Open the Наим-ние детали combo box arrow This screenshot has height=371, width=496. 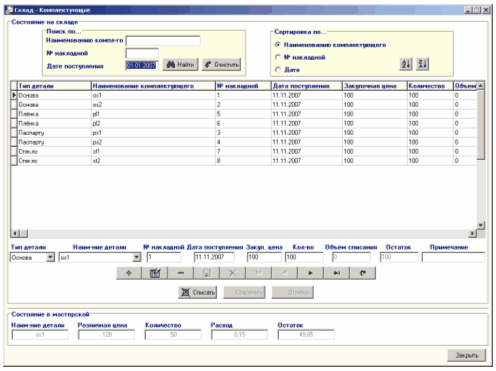coord(137,257)
